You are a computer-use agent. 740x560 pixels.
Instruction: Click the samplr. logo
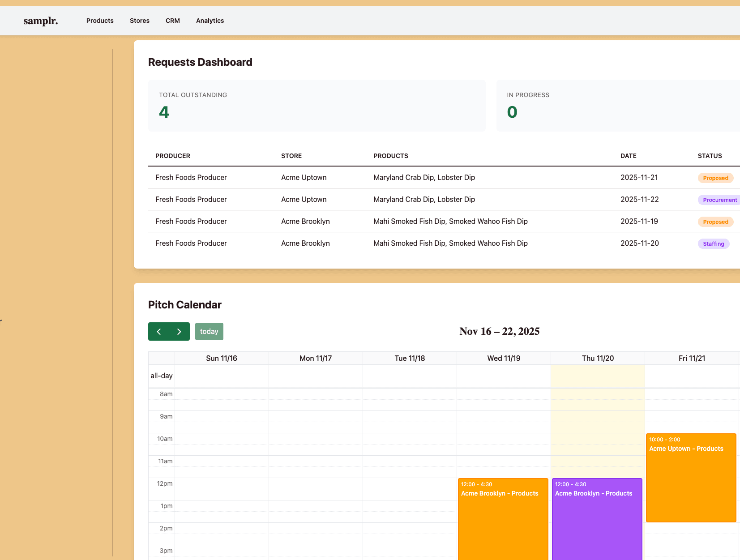click(x=41, y=21)
